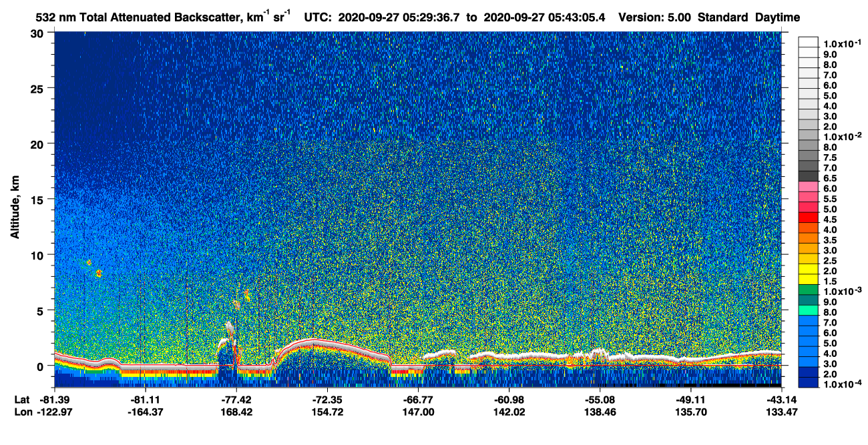This screenshot has width=868, height=445.
Task: Click latitude value -77.42
Action: point(236,399)
